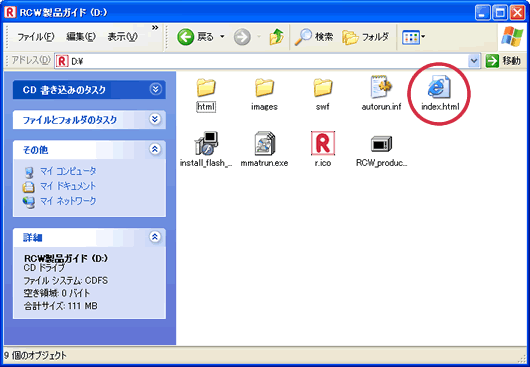Open the swf folder
530x367 pixels.
click(323, 88)
